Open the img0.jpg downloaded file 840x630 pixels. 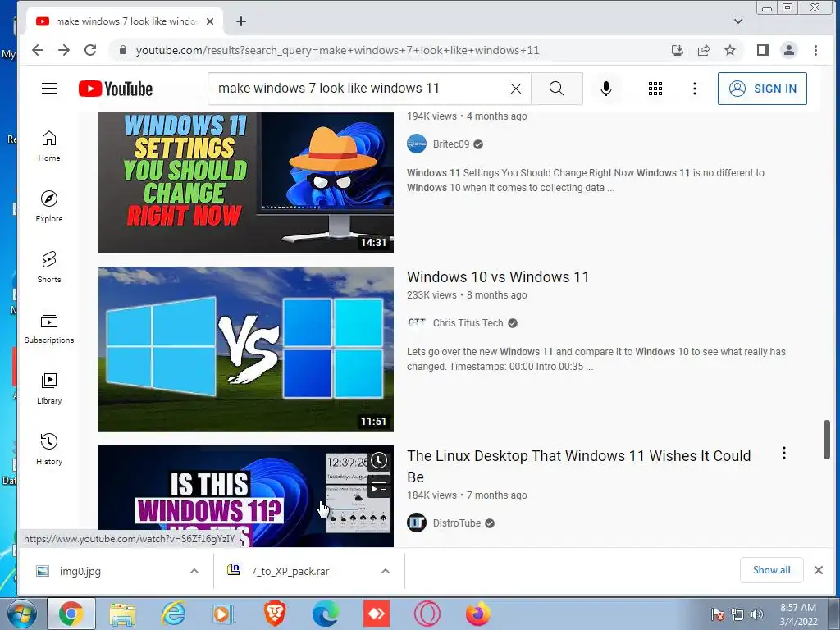[80, 571]
